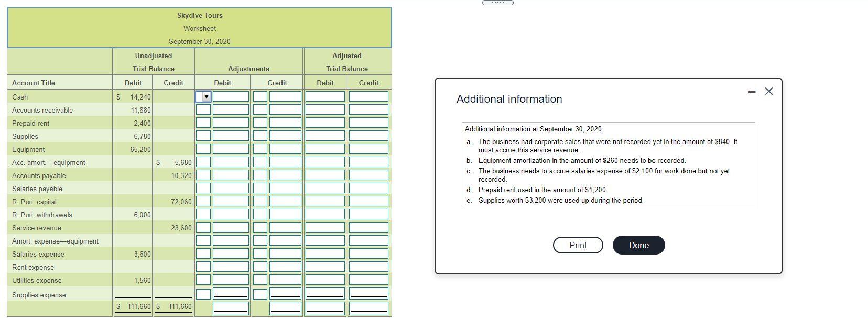The image size is (868, 320).
Task: Click Service revenue adjusted credit field
Action: pos(368,227)
